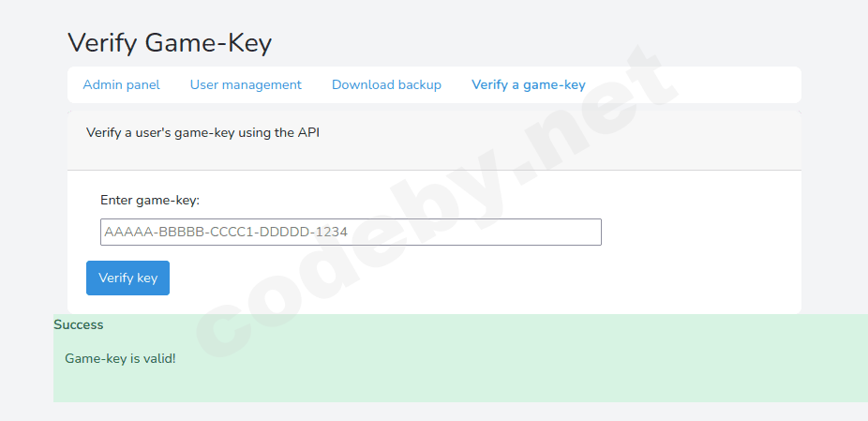Image resolution: width=868 pixels, height=421 pixels.
Task: Click the "Success" alert title
Action: [x=79, y=324]
